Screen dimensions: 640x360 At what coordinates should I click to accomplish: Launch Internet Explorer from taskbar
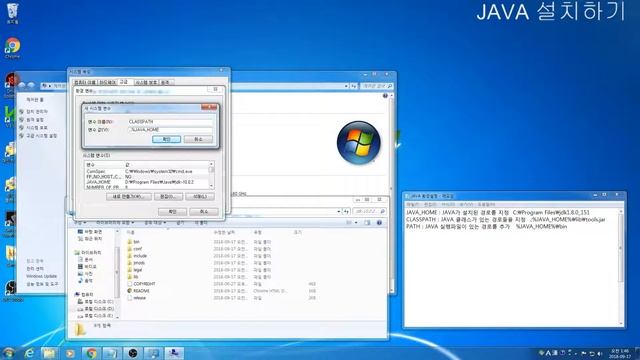(x=29, y=353)
